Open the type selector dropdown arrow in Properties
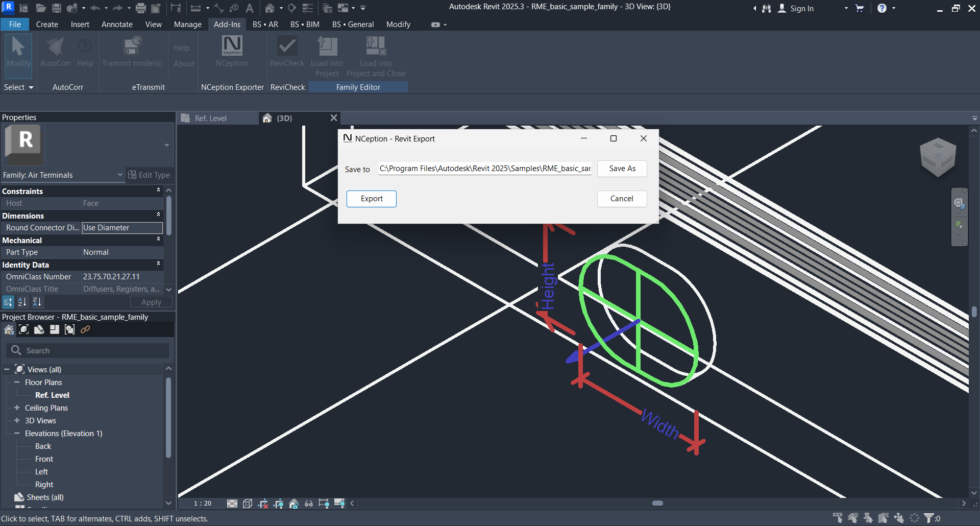Screen dimensions: 980x526 tap(167, 146)
